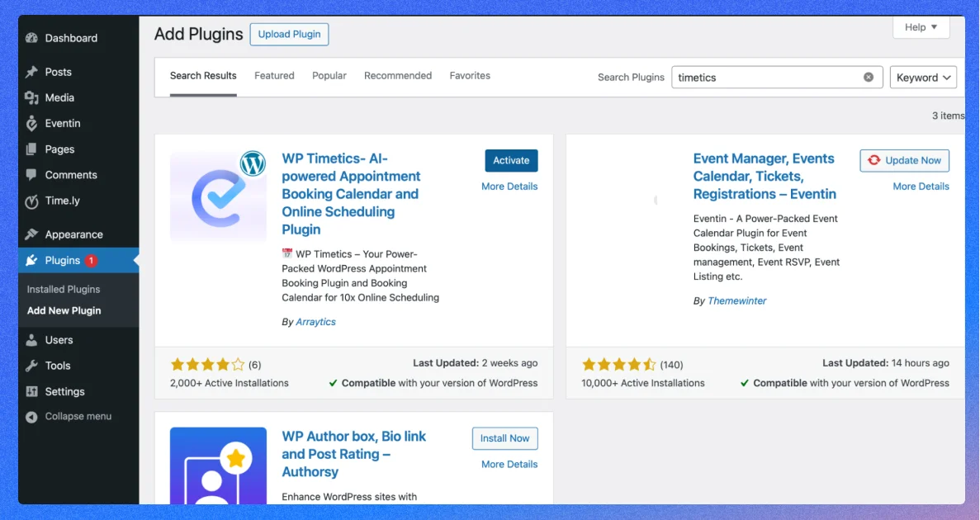Screen dimensions: 980x520
Task: Open Installed Plugins submenu item
Action: tap(63, 290)
